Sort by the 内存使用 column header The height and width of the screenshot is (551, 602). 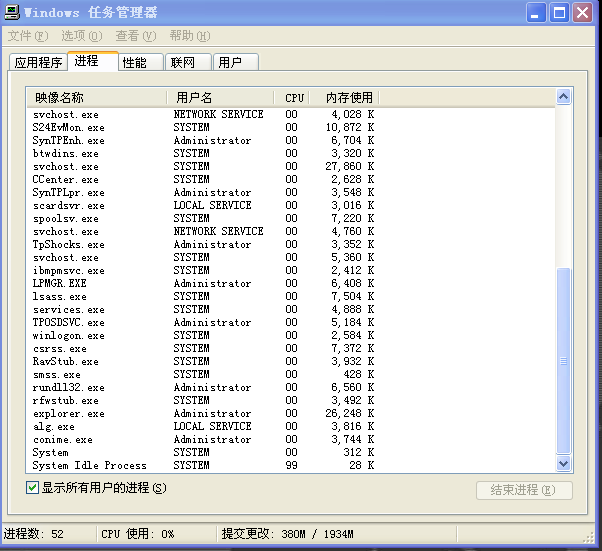(x=344, y=98)
